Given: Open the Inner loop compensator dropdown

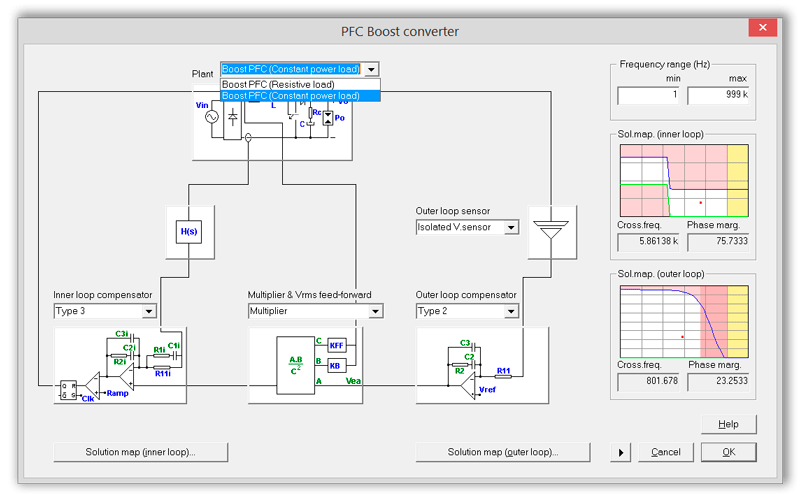Looking at the screenshot, I should [149, 311].
